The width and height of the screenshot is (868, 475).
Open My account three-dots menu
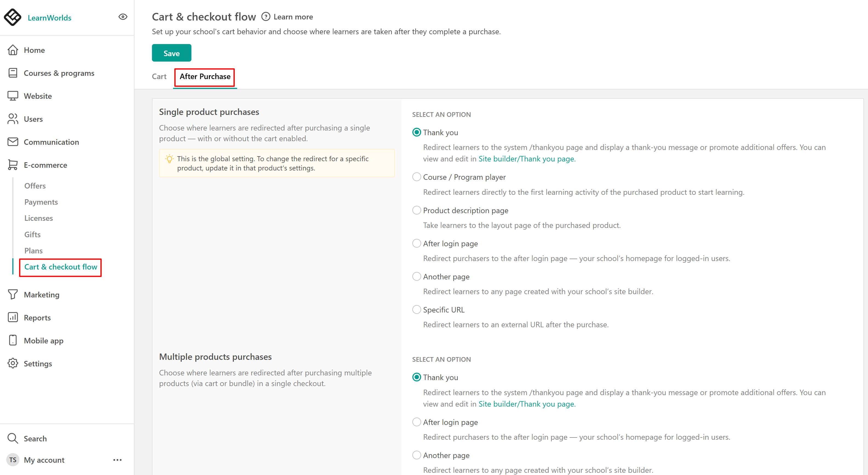pos(117,460)
